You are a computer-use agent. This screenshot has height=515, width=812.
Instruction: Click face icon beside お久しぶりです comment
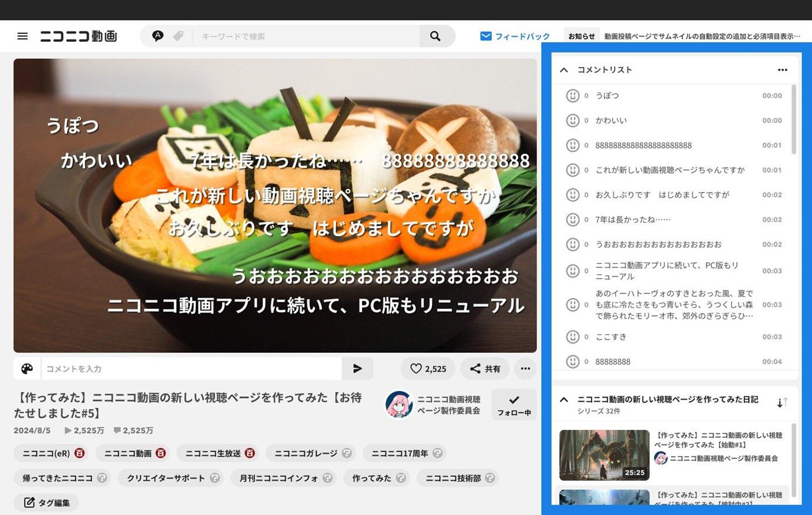click(572, 195)
